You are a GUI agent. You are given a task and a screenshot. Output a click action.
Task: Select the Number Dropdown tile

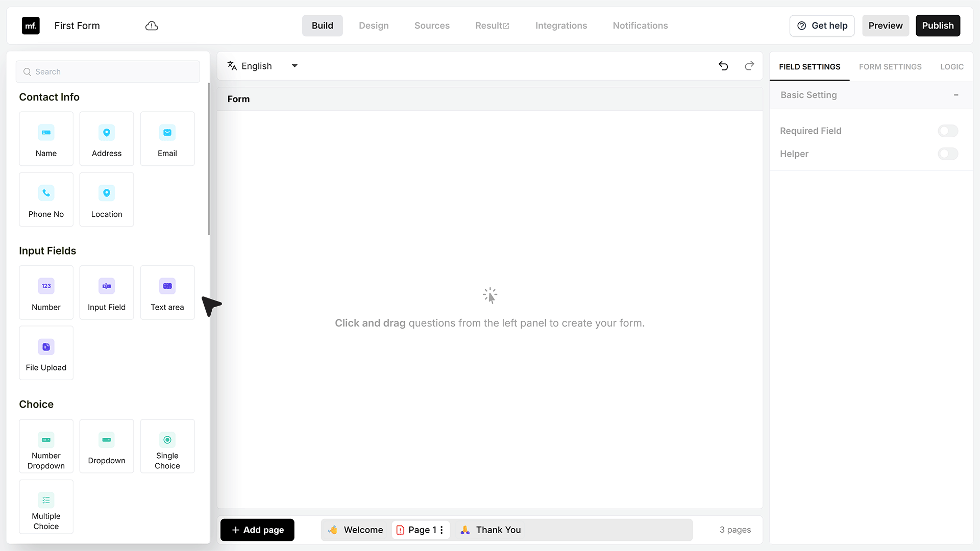(46, 446)
